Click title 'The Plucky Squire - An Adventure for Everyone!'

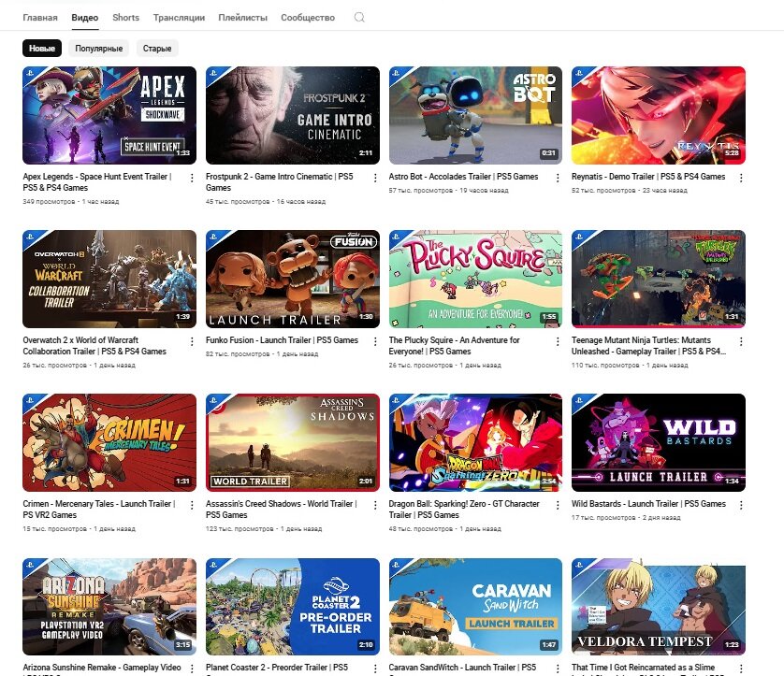coord(455,345)
